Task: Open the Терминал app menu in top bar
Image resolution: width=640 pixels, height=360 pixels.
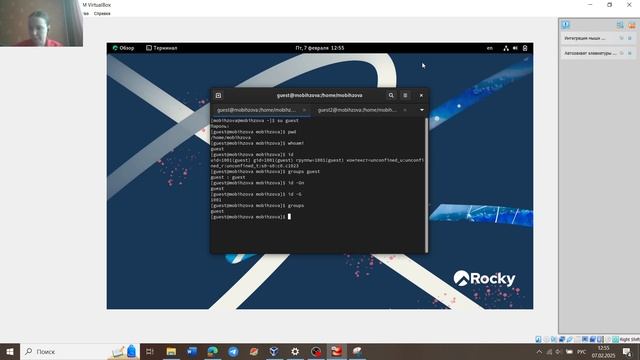Action: [x=162, y=48]
